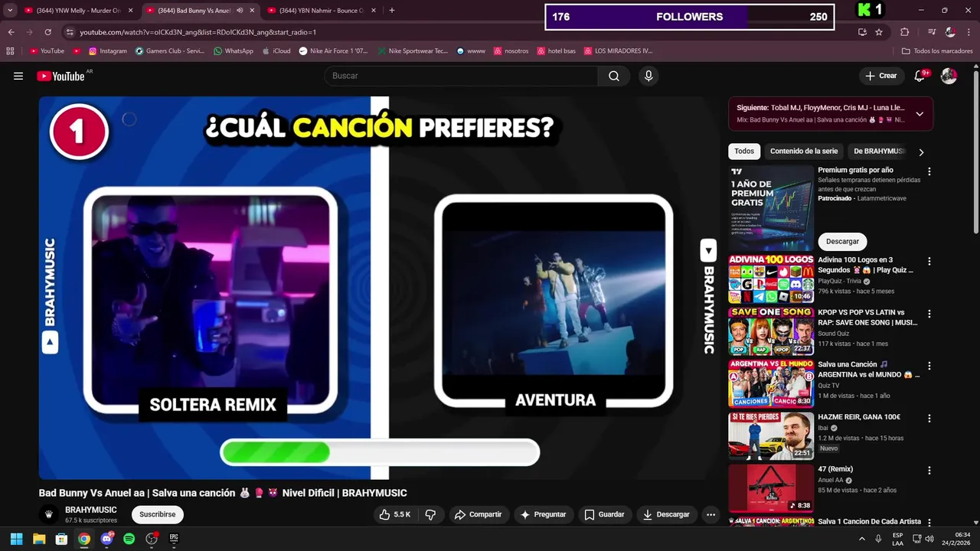
Task: Save the video with Guardar
Action: (604, 514)
